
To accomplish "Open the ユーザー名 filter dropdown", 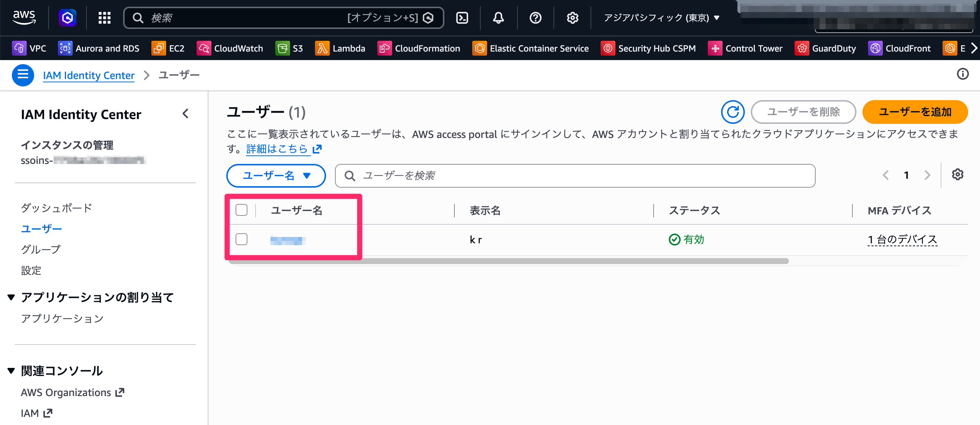I will pyautogui.click(x=276, y=175).
